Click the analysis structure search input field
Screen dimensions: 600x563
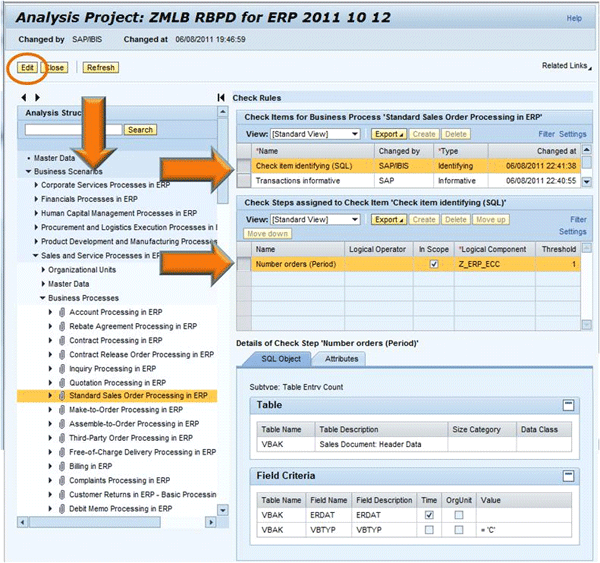(x=74, y=130)
